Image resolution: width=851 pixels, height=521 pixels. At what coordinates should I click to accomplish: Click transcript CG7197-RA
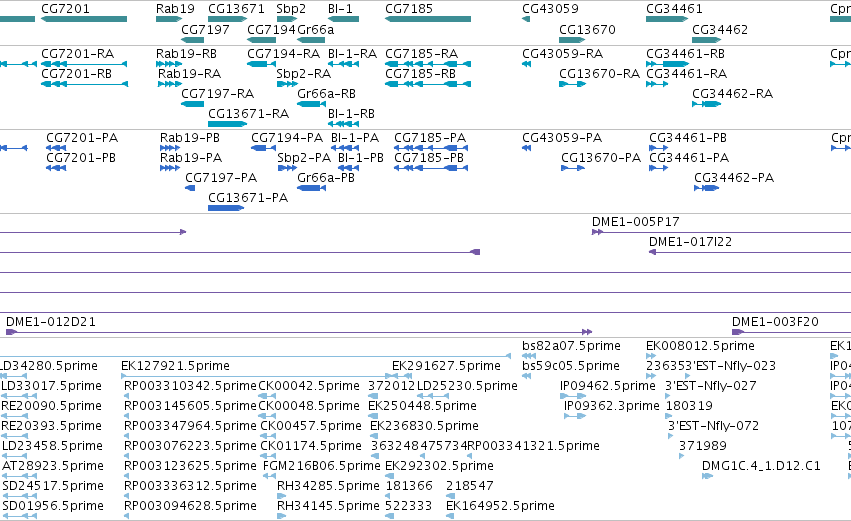pyautogui.click(x=193, y=104)
